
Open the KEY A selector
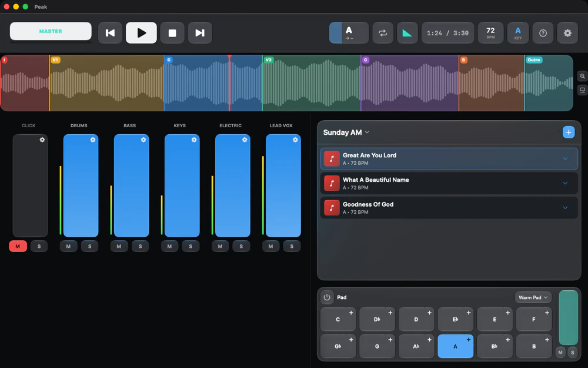[x=518, y=33]
